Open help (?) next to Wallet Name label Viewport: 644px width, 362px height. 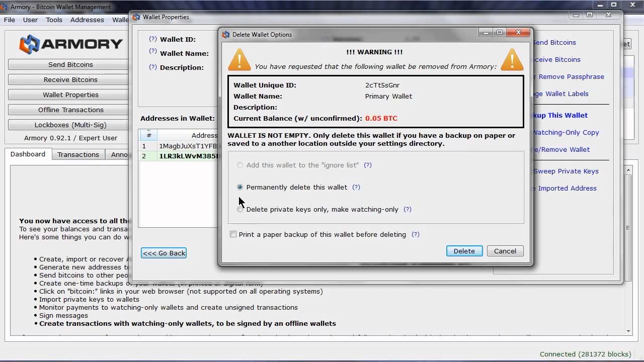[x=153, y=51]
